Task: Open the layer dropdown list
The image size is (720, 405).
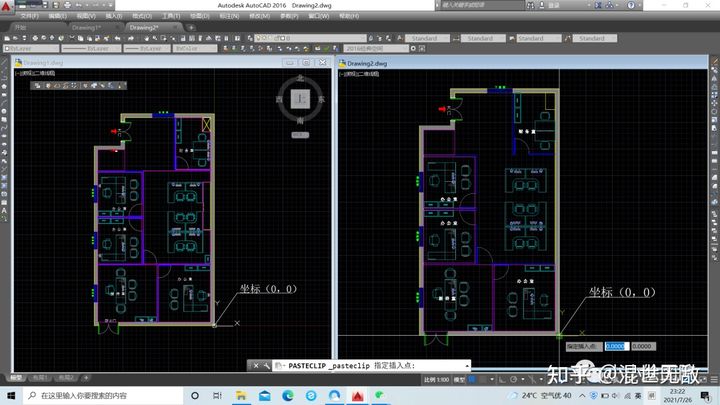Action: [311, 38]
